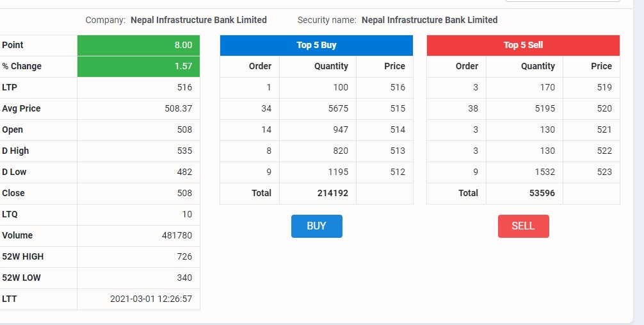Select buy price 512
644x325 pixels.
(x=398, y=172)
